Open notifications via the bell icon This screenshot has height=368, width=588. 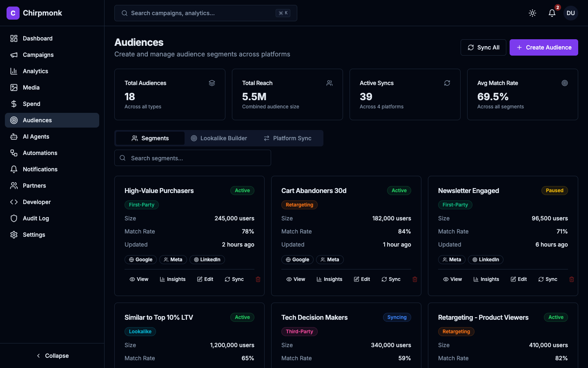(552, 13)
